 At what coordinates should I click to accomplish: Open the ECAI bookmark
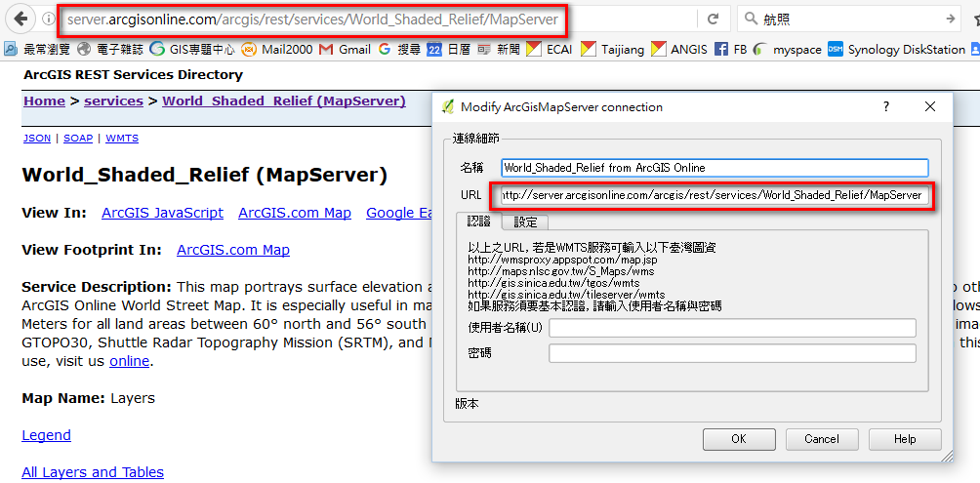550,49
